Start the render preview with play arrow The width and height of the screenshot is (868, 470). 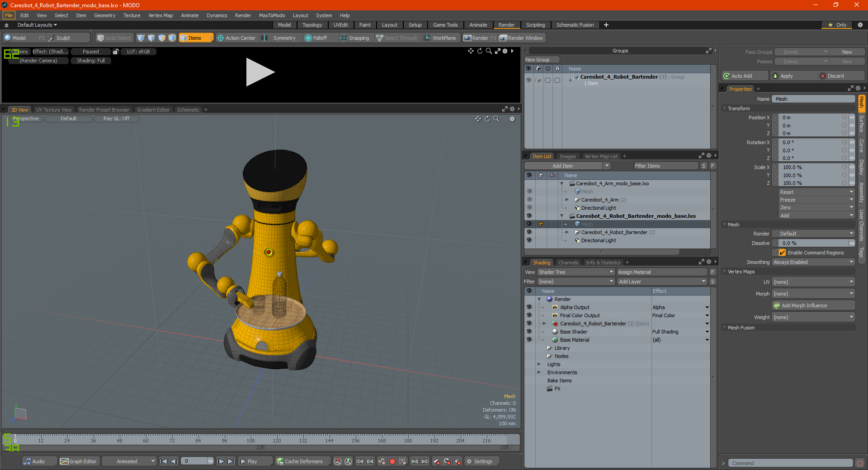click(x=260, y=72)
